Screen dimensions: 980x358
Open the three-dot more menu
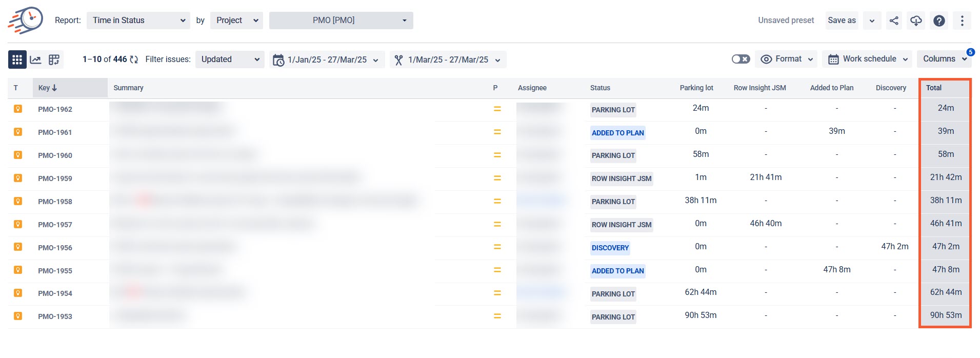point(962,21)
